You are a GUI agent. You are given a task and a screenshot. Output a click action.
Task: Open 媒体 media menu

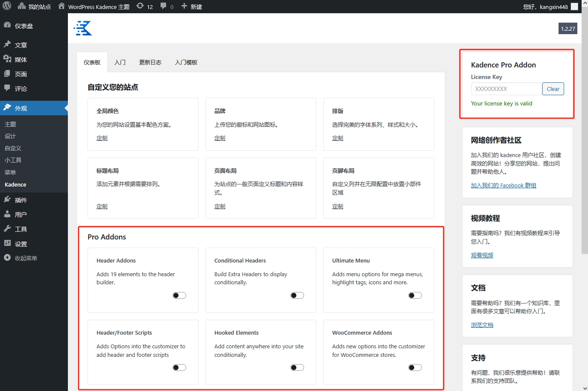pos(34,59)
